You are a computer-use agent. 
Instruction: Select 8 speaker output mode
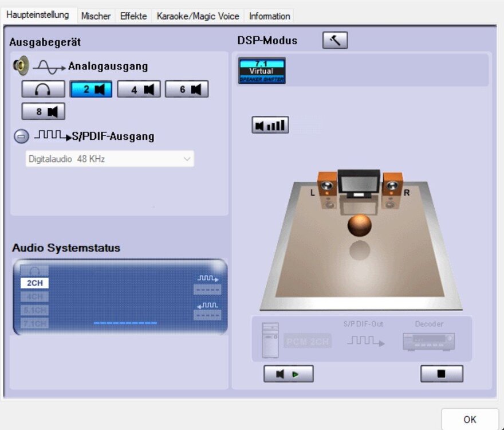point(43,111)
